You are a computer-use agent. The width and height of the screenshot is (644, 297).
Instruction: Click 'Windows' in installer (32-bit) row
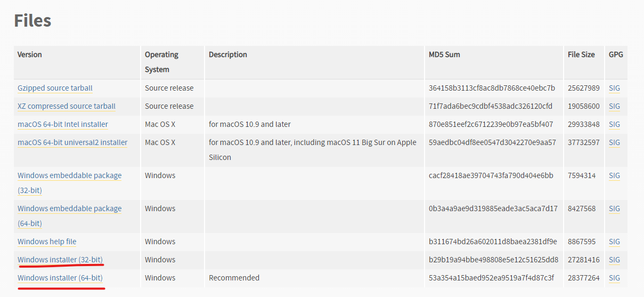point(160,260)
